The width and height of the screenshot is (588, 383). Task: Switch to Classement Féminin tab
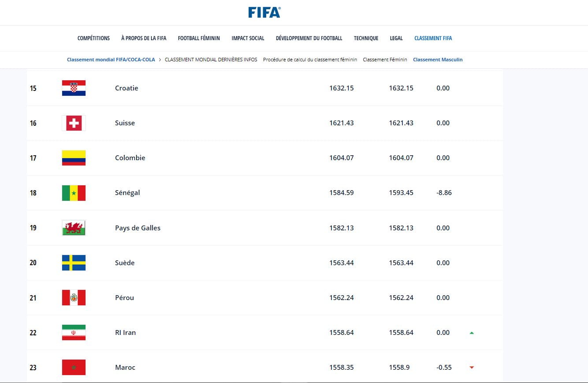click(385, 60)
